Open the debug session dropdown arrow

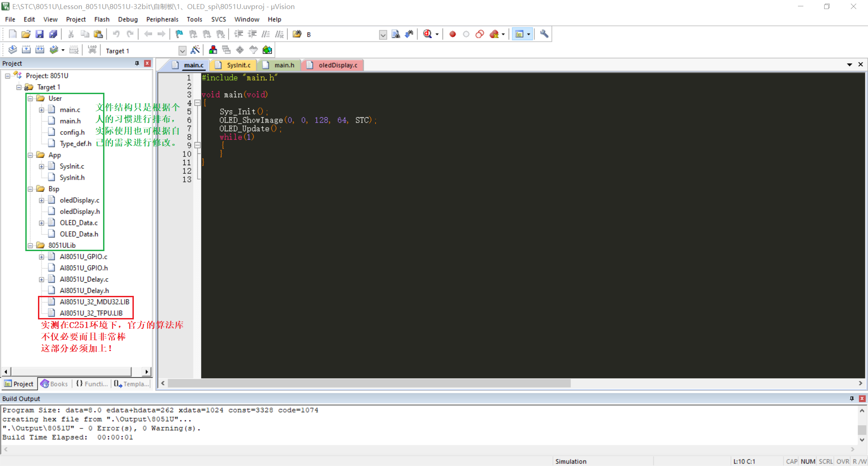tap(437, 34)
